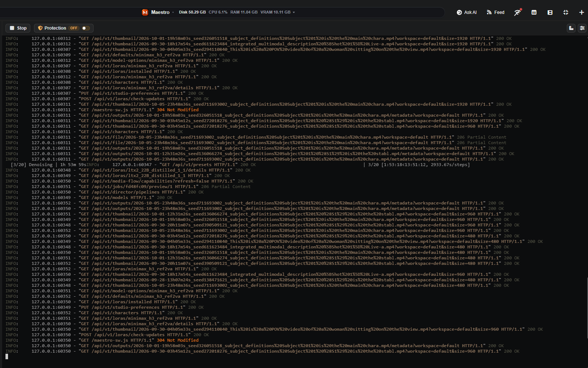The image size is (588, 368).
Task: Click the terminal cursor at log bottom
Action: [x=7, y=356]
